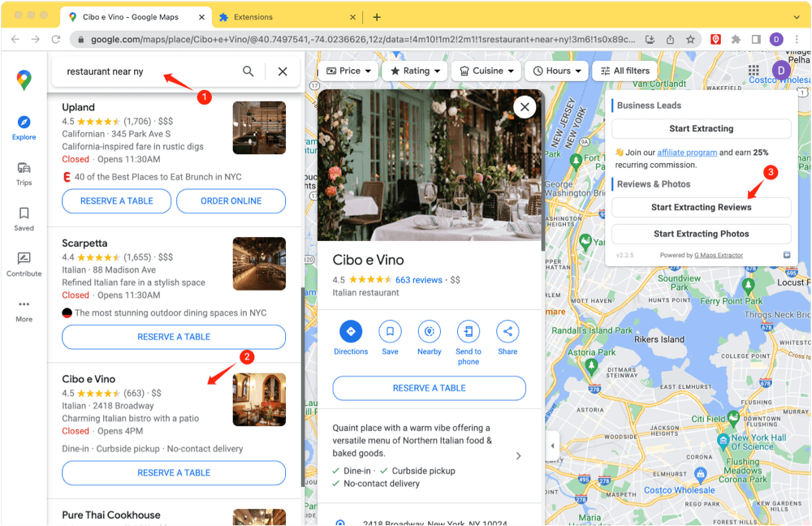Click the install/download icon in the address bar

coord(650,39)
